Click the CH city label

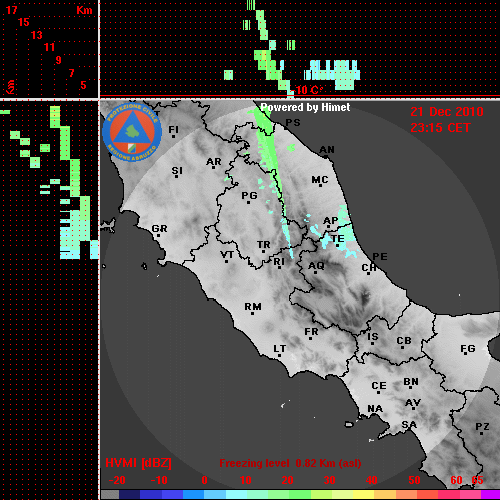pyautogui.click(x=369, y=268)
